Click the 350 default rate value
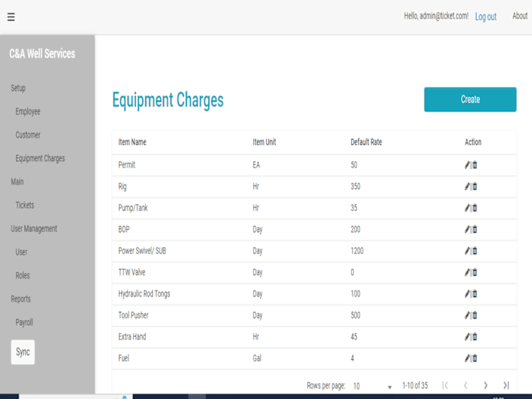The width and height of the screenshot is (532, 399). 355,186
